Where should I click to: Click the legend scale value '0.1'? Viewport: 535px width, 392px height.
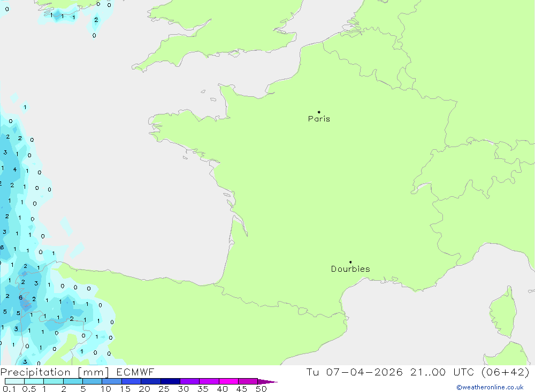(x=9, y=389)
